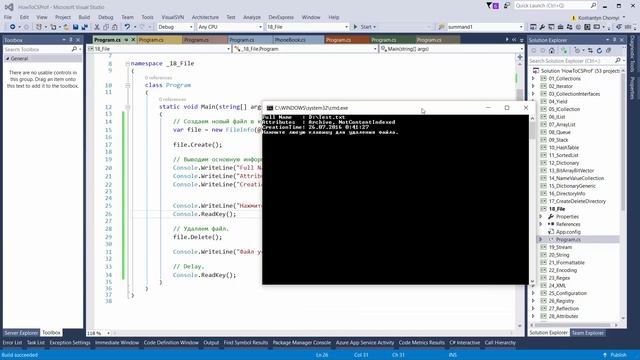Pin the Toolbox panel with auto-hide icon
This screenshot has height=360, width=640.
coord(71,40)
